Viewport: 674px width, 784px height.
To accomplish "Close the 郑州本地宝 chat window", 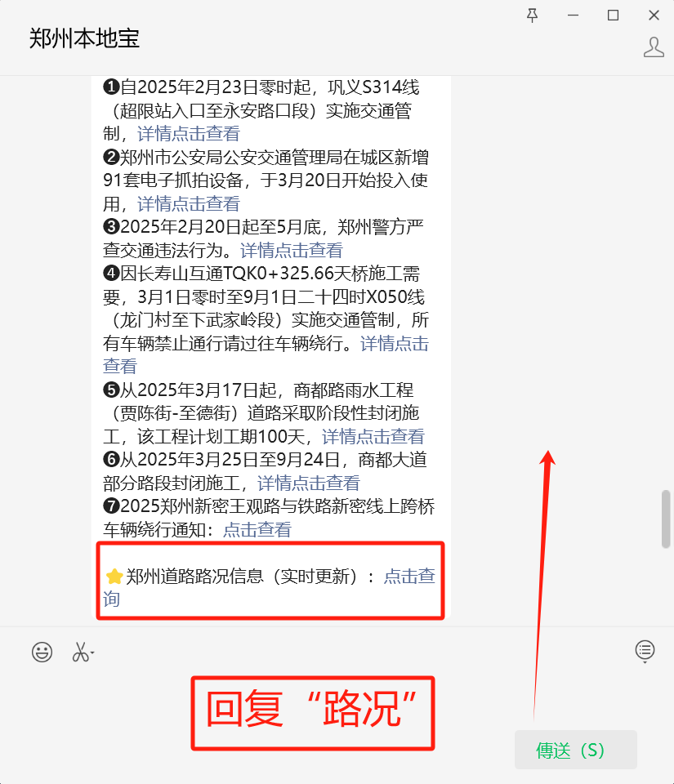I will 654,16.
